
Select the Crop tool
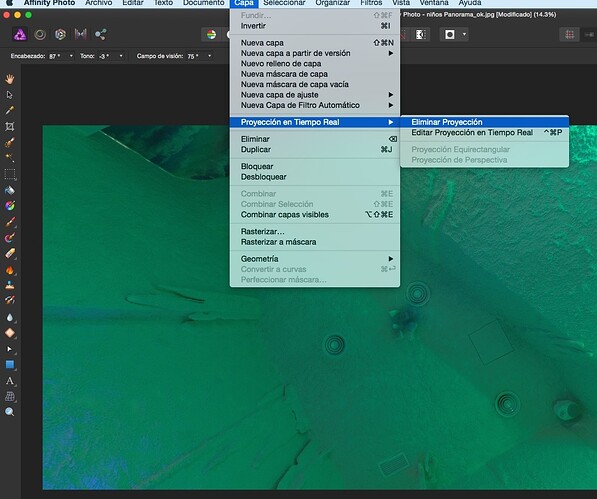pos(10,126)
